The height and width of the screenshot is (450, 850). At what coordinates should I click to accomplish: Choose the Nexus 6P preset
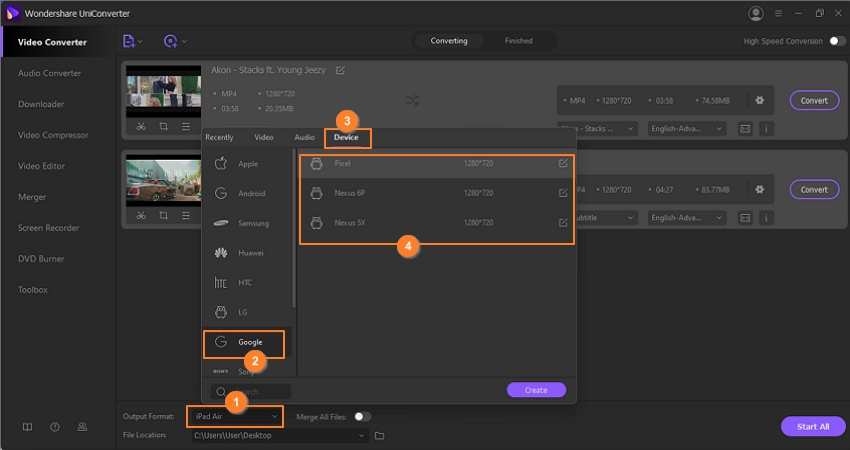(x=437, y=193)
